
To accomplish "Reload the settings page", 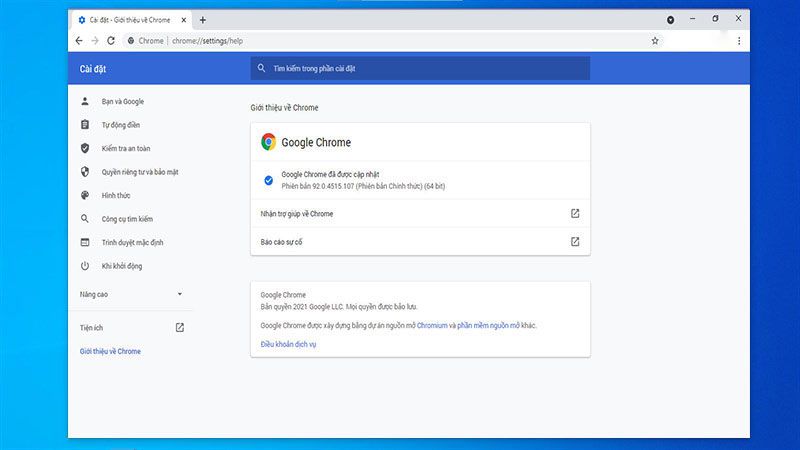I will (111, 41).
